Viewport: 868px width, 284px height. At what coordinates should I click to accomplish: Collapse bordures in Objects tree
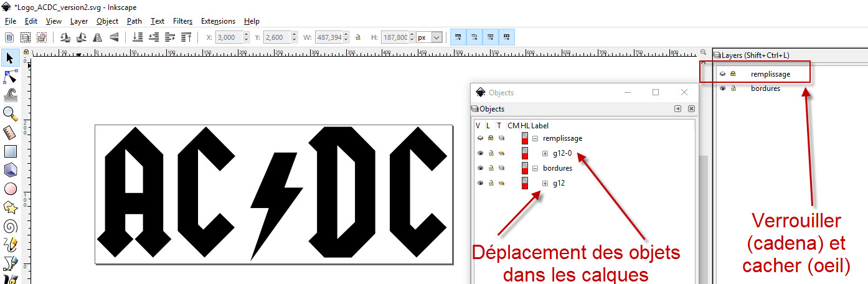click(535, 168)
